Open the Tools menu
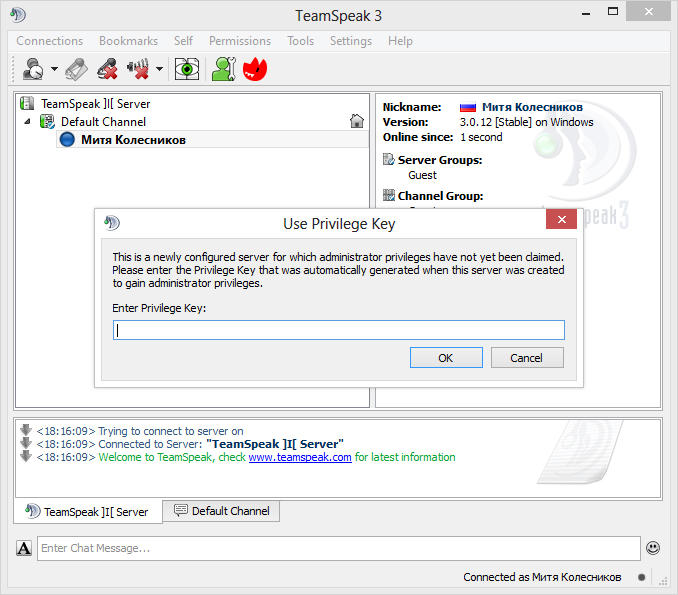 pos(301,41)
